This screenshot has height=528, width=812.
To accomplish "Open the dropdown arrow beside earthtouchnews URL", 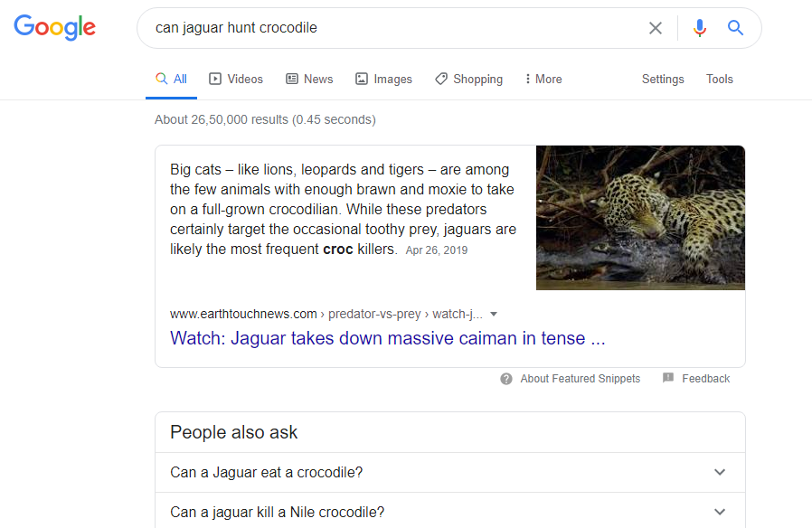I will point(494,315).
